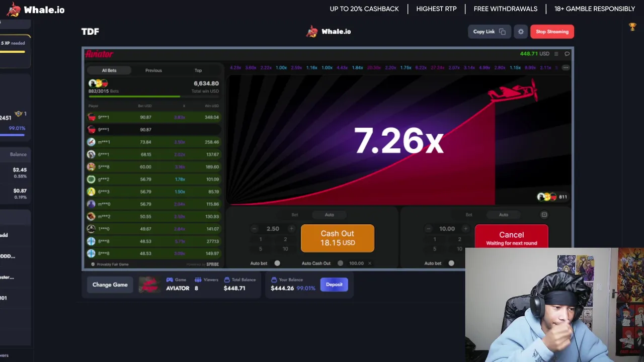Click player avatar in 60.00 bet row

click(91, 166)
